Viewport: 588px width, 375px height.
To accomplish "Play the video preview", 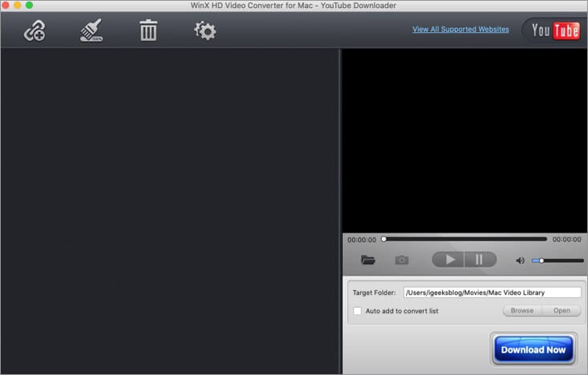I will [x=448, y=260].
